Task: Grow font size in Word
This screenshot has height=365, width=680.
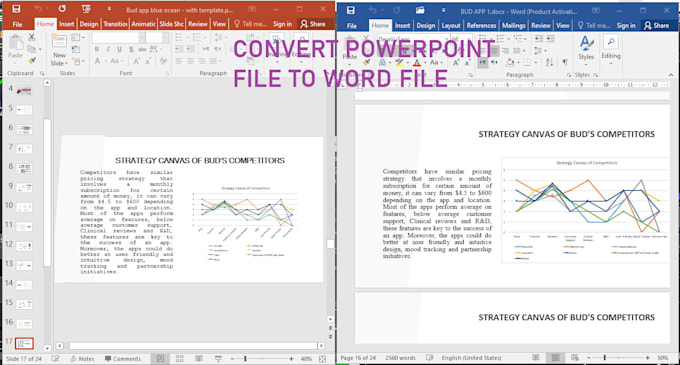Action: click(x=456, y=63)
